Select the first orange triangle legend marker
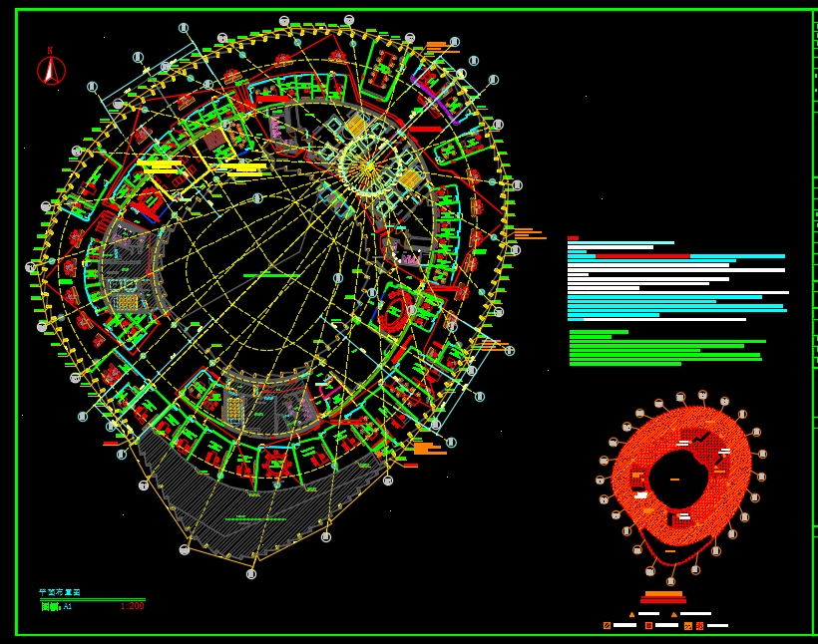Image resolution: width=818 pixels, height=644 pixels. point(631,614)
